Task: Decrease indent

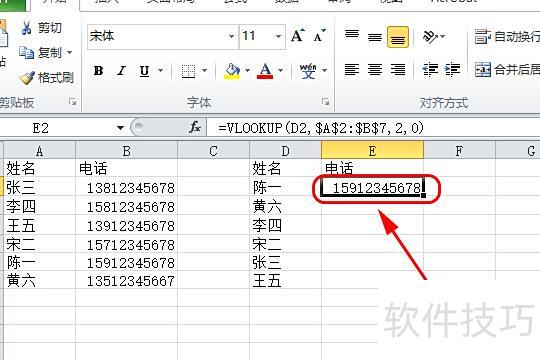Action: 430,70
